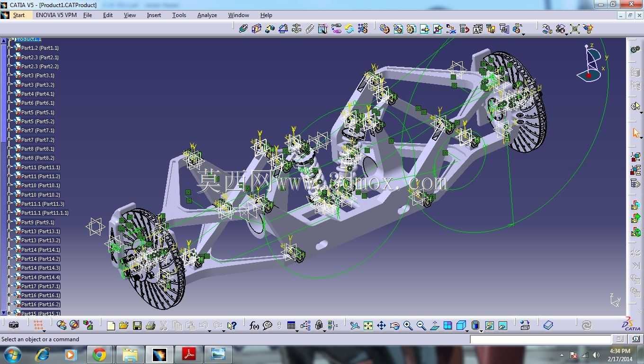Select the Pan view tool

381,325
